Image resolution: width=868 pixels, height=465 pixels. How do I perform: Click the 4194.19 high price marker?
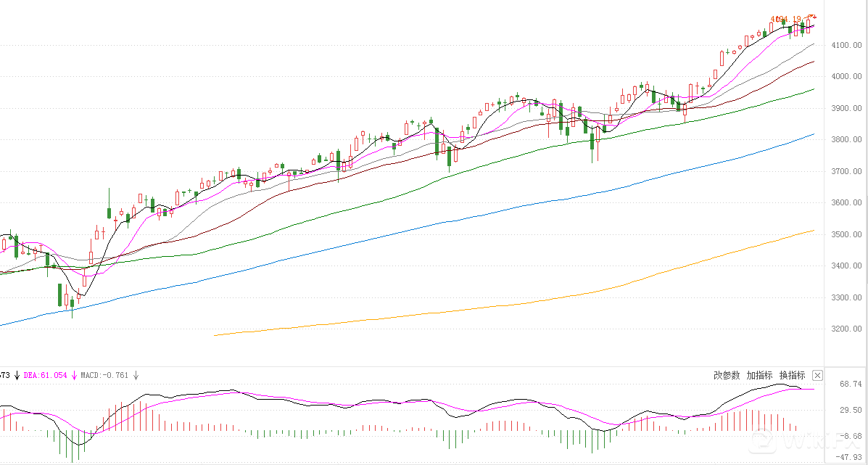[786, 19]
